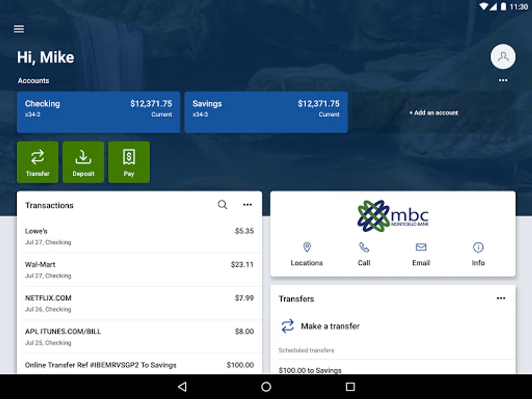Open Transactions card three-dot menu
Screen dimensions: 532x399
247,205
